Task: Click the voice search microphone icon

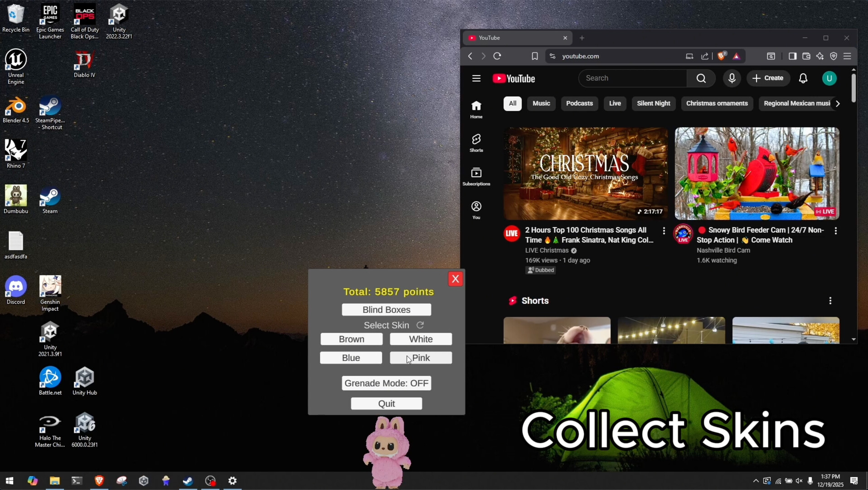Action: click(x=731, y=78)
